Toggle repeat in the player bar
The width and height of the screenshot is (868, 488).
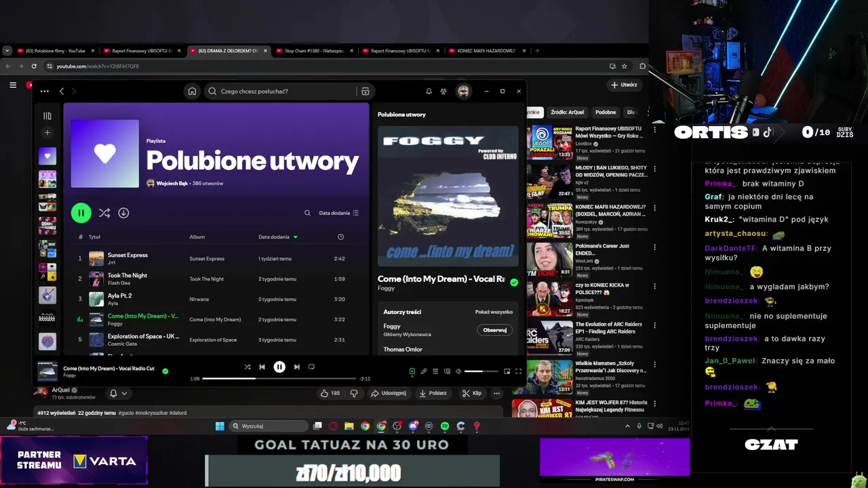pyautogui.click(x=311, y=367)
